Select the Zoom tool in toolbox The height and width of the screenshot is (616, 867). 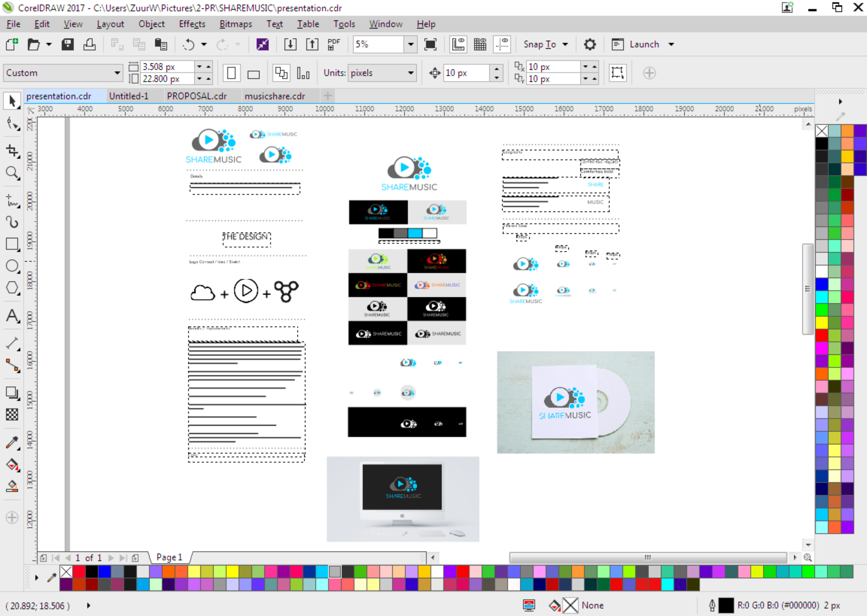(x=12, y=173)
